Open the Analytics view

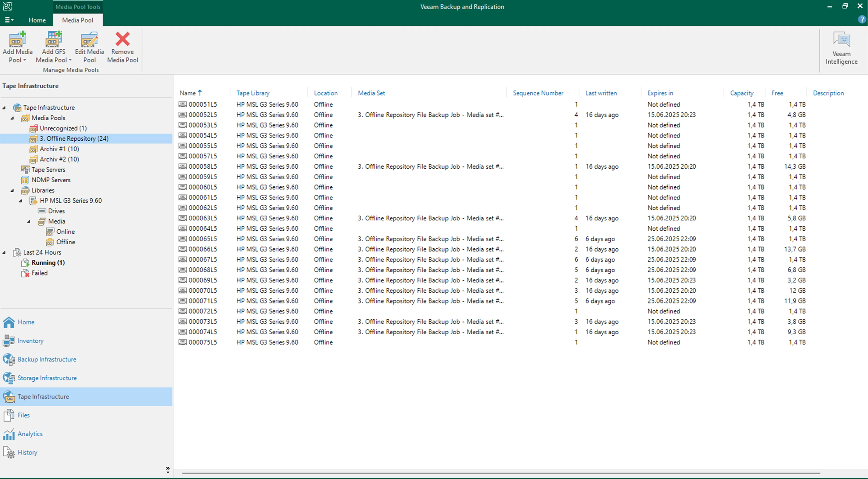(x=86, y=434)
